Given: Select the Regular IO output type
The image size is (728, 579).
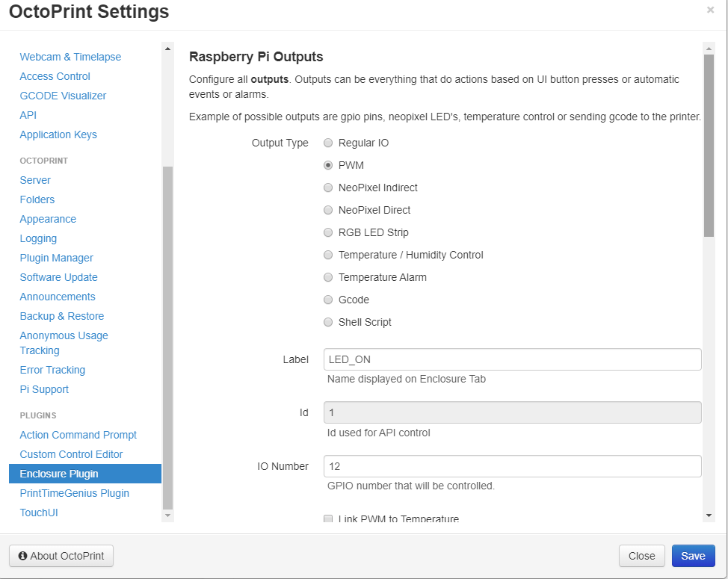Looking at the screenshot, I should coord(328,143).
